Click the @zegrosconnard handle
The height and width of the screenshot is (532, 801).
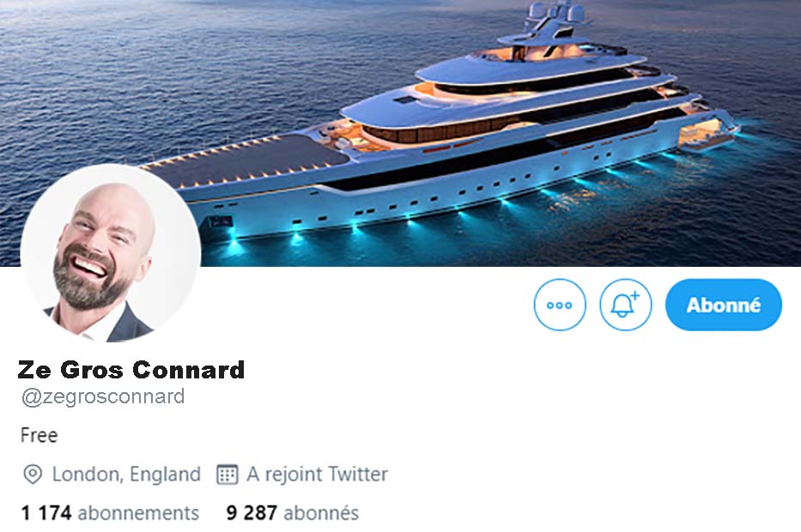click(x=103, y=396)
